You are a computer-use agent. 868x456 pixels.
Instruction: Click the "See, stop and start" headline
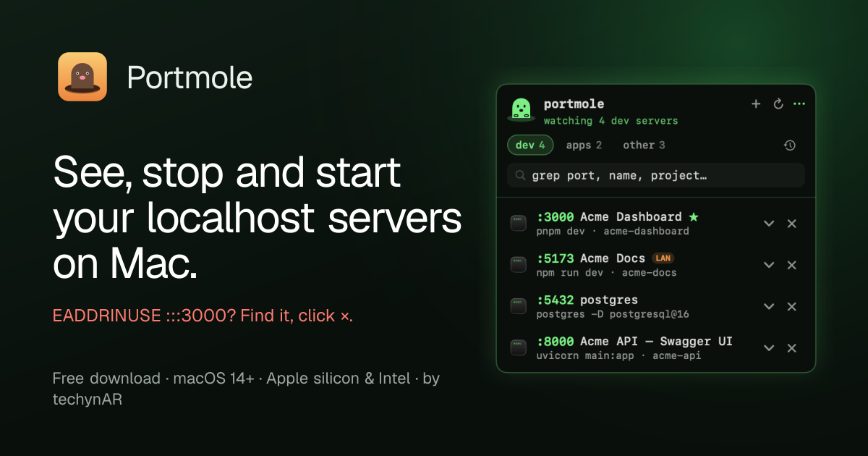click(227, 175)
